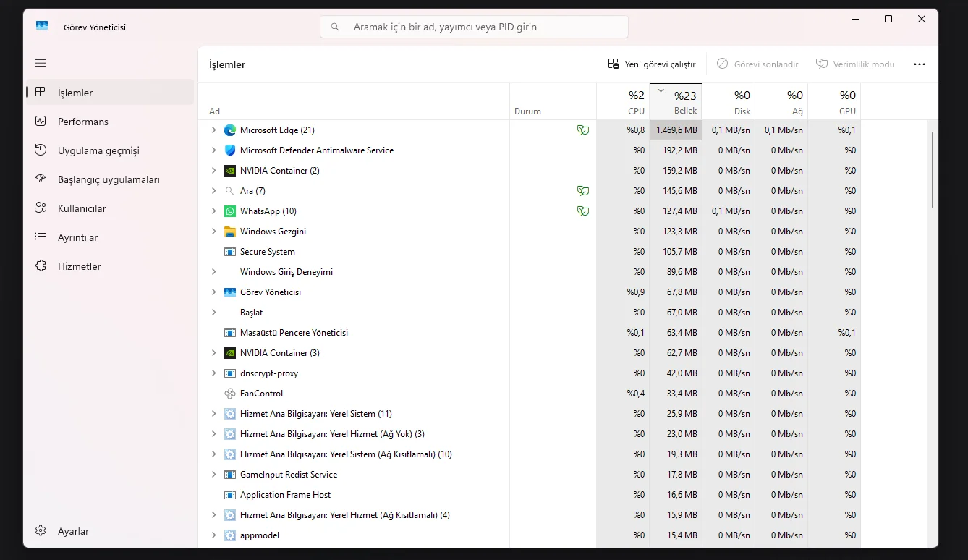
Task: Click efficiency leaf icon for WhatsApp
Action: [x=582, y=211]
